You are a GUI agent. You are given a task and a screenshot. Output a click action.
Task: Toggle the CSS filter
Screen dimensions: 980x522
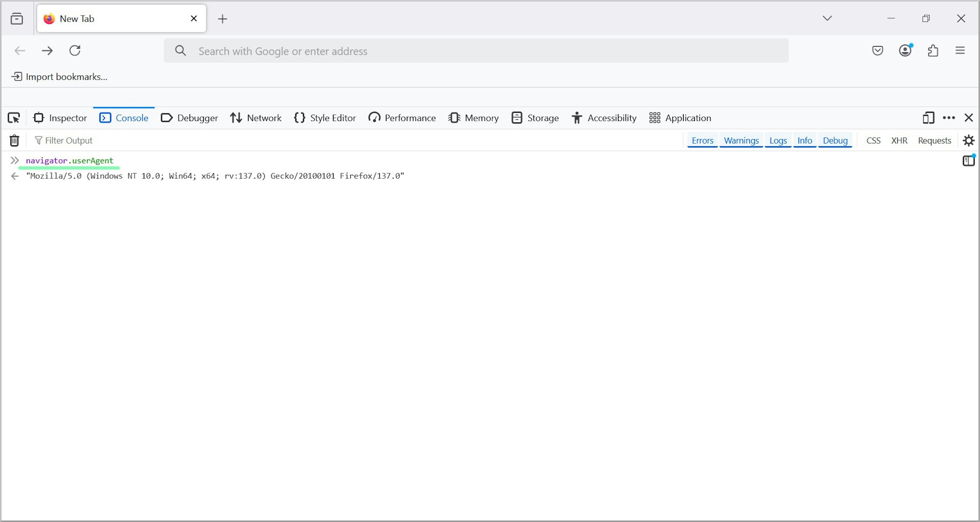click(x=874, y=140)
